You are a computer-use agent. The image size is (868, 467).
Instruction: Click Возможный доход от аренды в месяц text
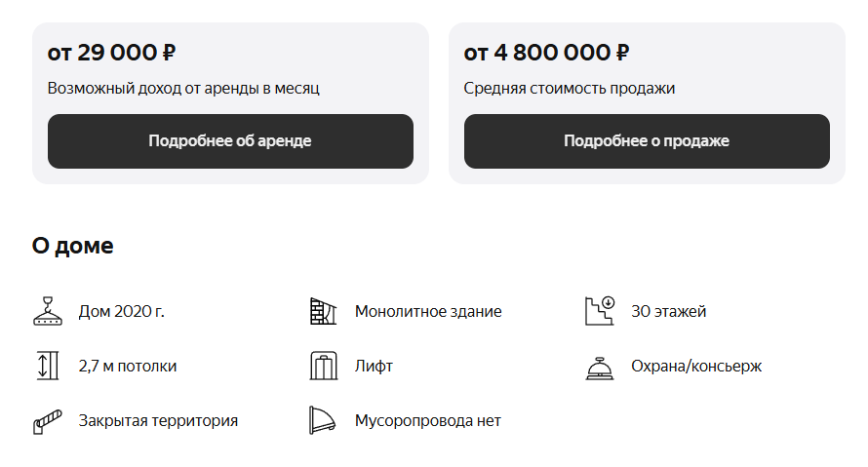tap(183, 89)
